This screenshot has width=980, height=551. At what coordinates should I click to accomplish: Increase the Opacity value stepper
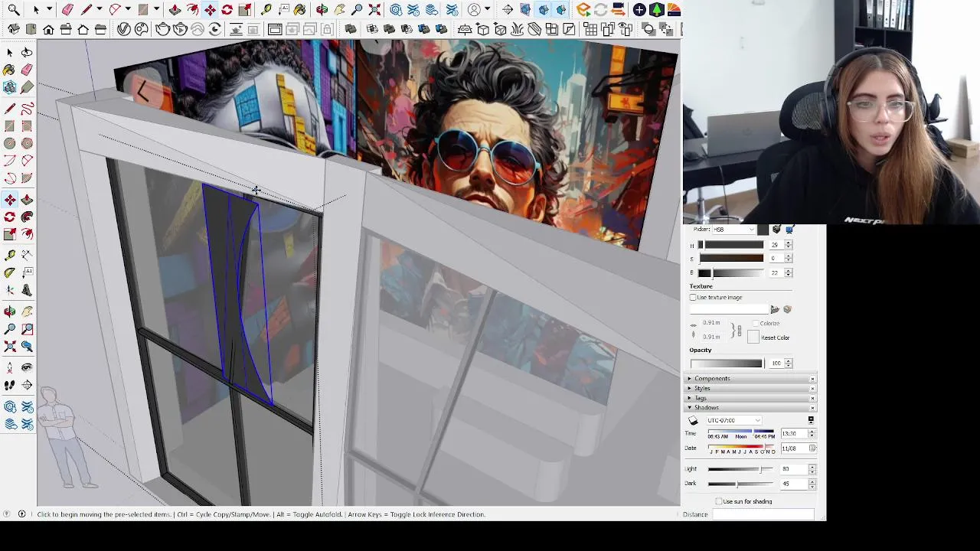click(789, 360)
